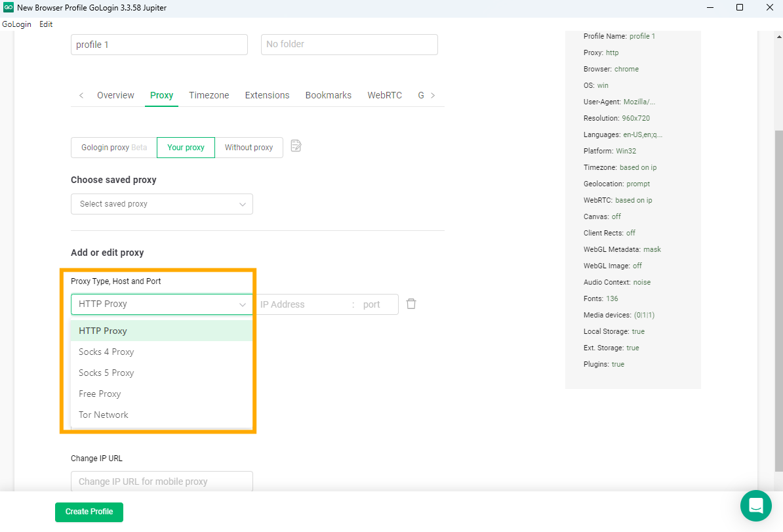This screenshot has width=783, height=532.
Task: Click the Geolocation prompt summary row
Action: [616, 184]
